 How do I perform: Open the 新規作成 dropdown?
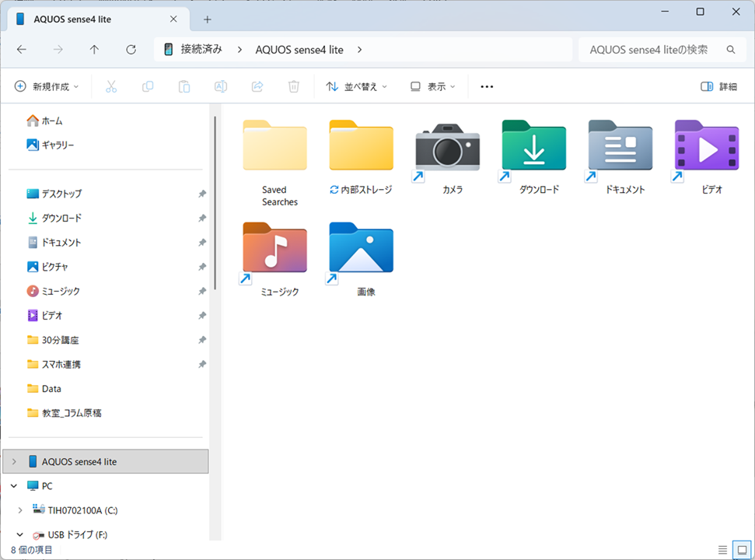pyautogui.click(x=47, y=86)
